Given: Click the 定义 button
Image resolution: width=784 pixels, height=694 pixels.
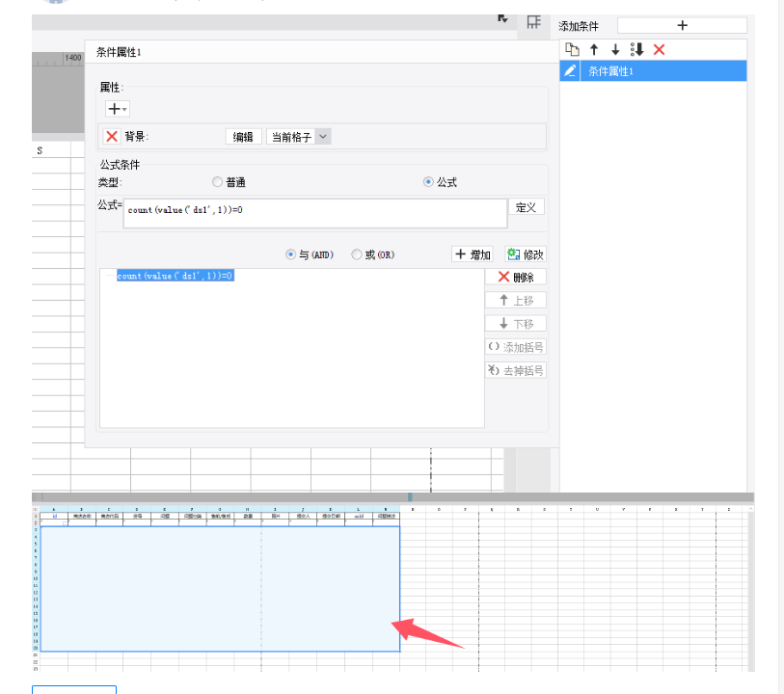Looking at the screenshot, I should click(x=526, y=207).
